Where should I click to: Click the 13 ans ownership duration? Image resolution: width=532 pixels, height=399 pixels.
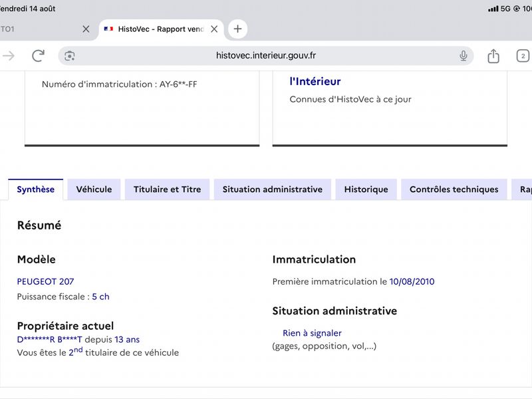pos(127,339)
